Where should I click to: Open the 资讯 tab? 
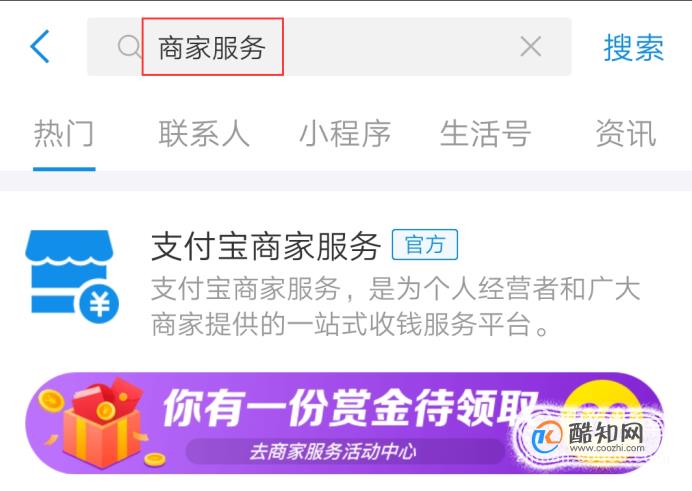[x=626, y=133]
